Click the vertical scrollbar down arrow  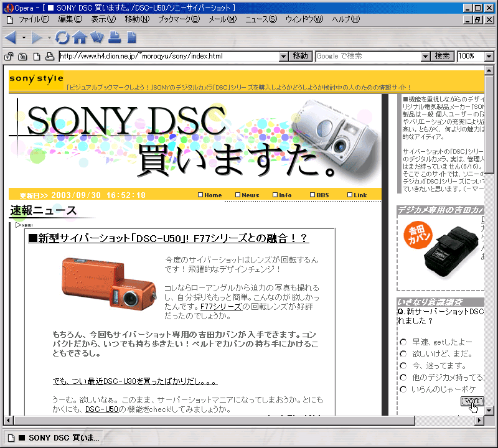(489, 410)
